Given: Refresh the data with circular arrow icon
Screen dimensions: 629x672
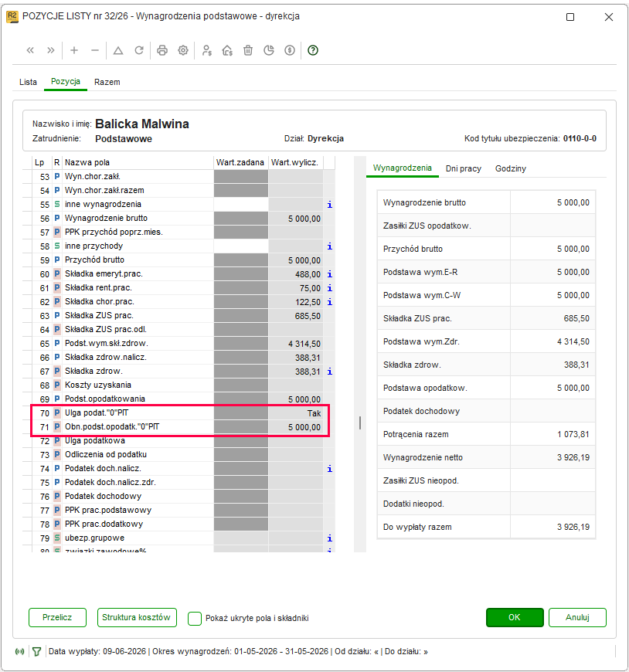Looking at the screenshot, I should (139, 50).
